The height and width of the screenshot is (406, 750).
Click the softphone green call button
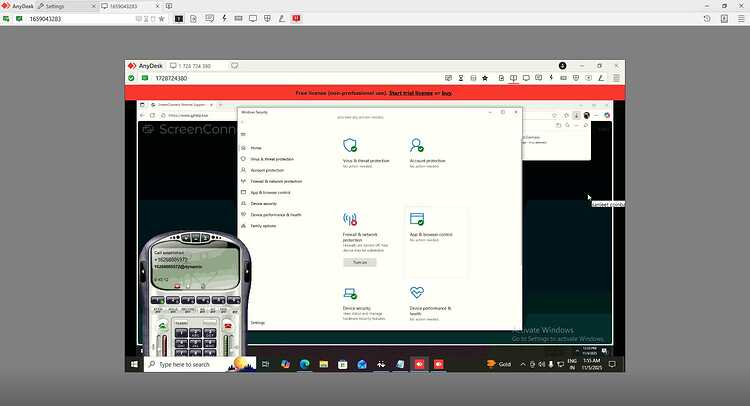(163, 326)
